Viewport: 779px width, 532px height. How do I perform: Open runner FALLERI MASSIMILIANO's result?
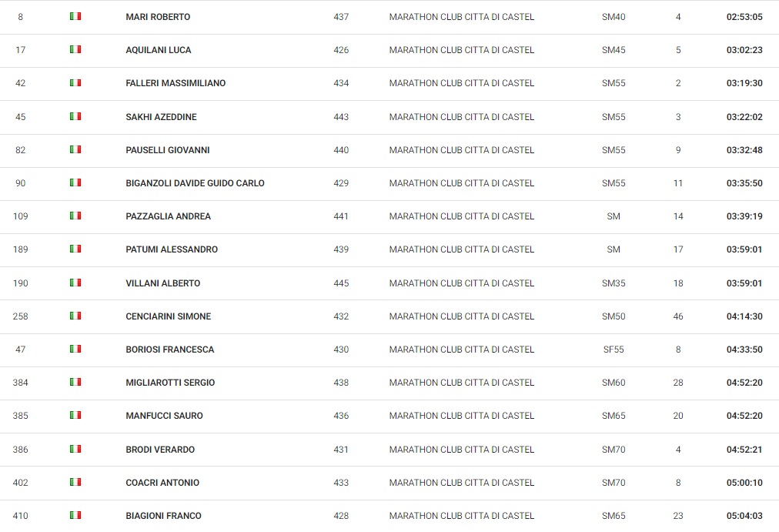176,83
